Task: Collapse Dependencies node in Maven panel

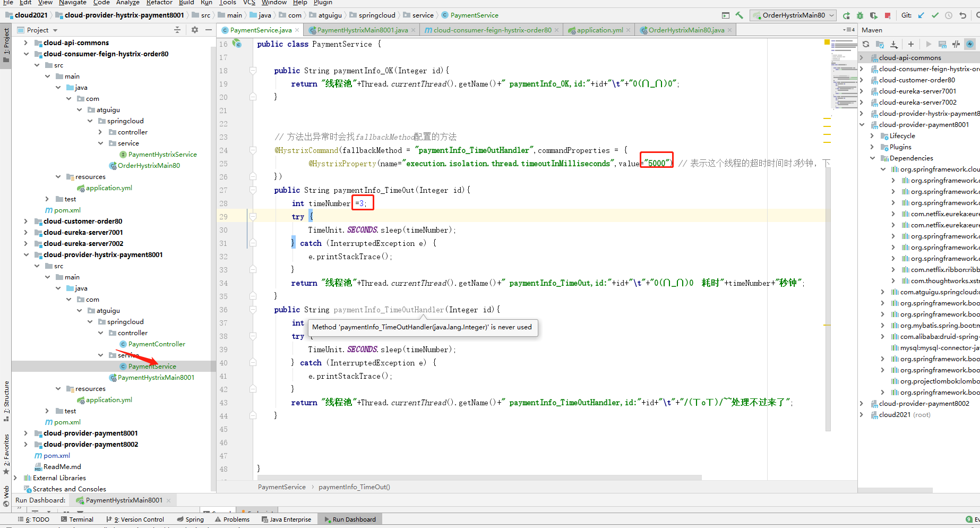Action: tap(872, 158)
